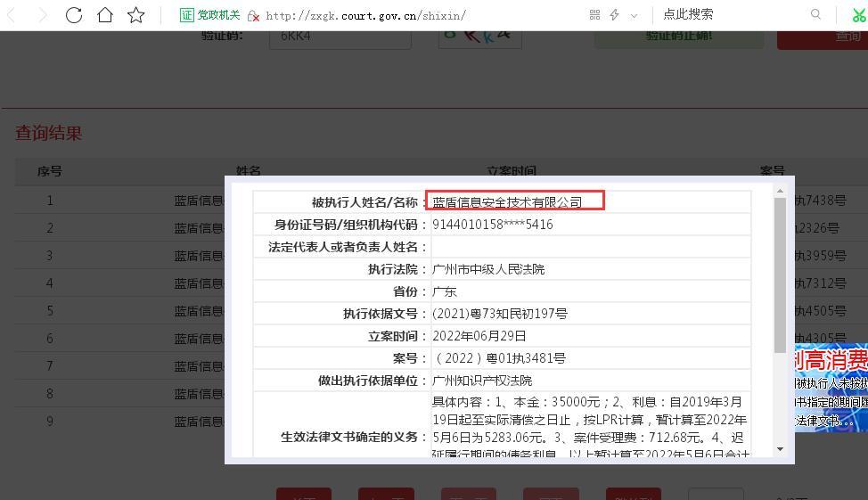
Task: Select result row number 1
Action: click(50, 200)
